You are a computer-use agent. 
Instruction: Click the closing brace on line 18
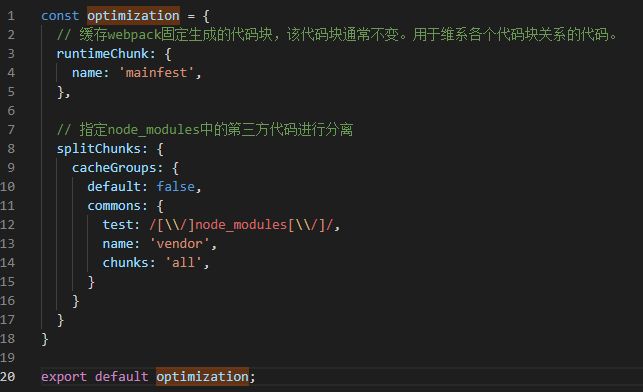(x=45, y=339)
